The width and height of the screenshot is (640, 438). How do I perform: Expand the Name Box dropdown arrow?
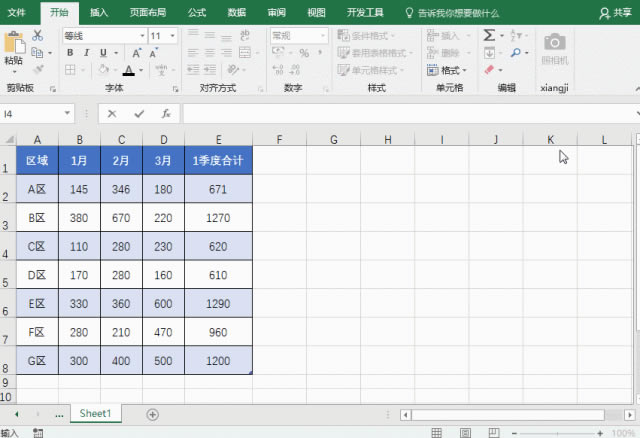(x=67, y=114)
